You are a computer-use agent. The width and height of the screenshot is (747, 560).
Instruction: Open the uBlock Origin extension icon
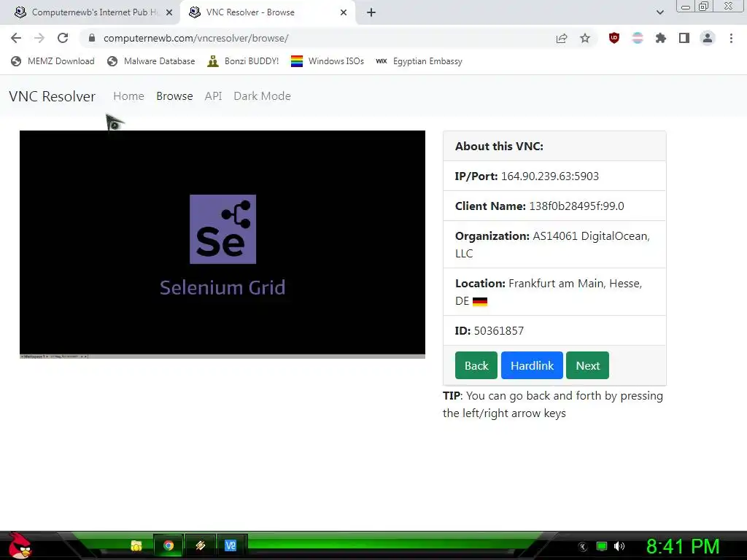pyautogui.click(x=614, y=38)
